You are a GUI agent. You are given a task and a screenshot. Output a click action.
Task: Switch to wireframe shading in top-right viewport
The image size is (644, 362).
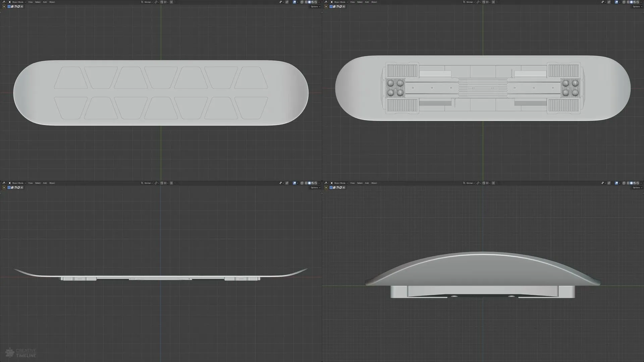(x=628, y=2)
